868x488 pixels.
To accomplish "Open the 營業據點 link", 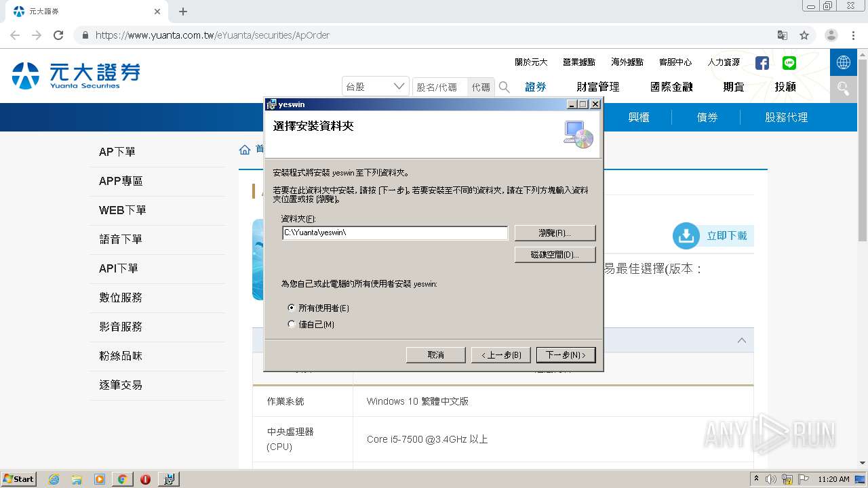I will tap(579, 62).
